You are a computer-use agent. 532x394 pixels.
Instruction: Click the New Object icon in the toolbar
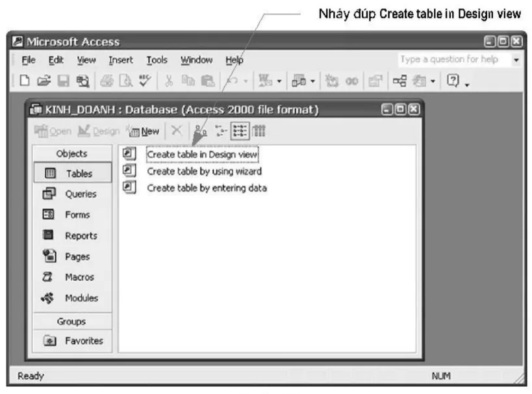pyautogui.click(x=419, y=81)
